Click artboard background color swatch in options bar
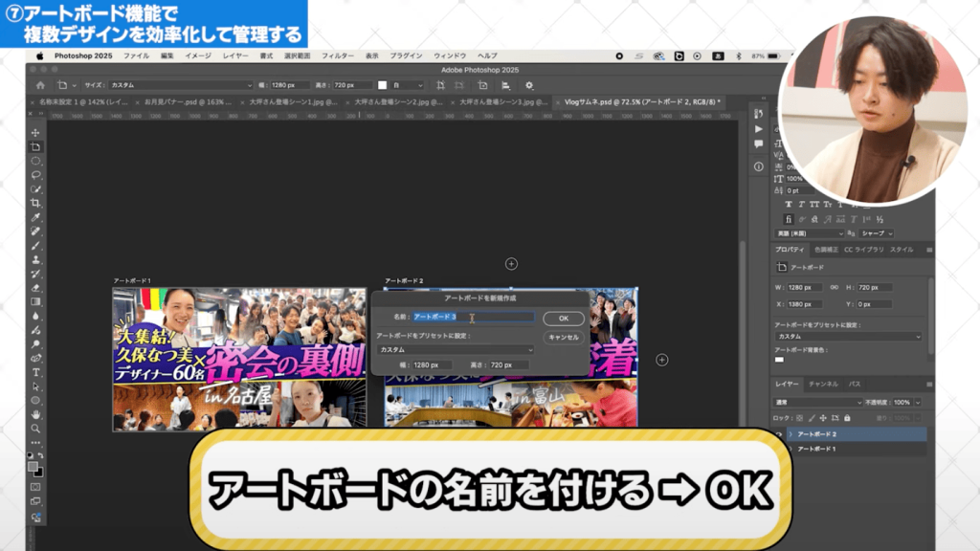980x551 pixels. click(383, 85)
